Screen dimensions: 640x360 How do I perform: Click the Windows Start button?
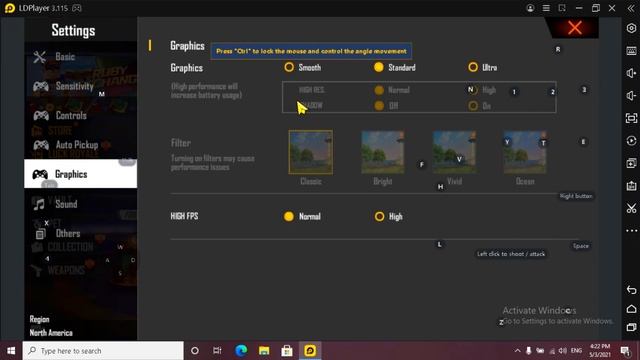[x=11, y=351]
